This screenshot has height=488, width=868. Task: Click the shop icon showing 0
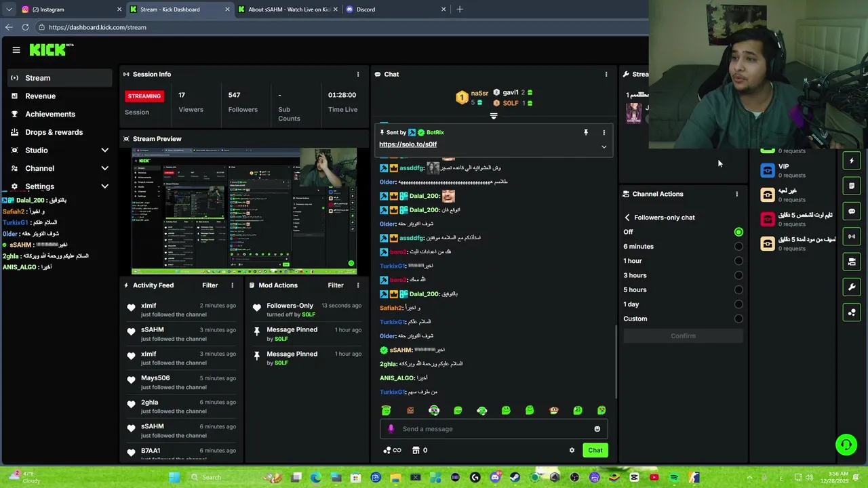(x=420, y=450)
